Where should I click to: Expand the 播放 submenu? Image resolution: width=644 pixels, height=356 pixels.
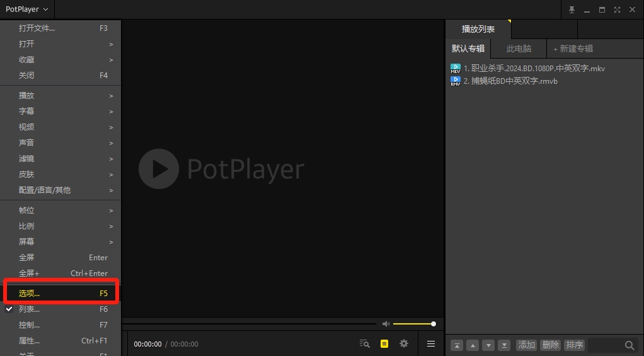[x=60, y=96]
